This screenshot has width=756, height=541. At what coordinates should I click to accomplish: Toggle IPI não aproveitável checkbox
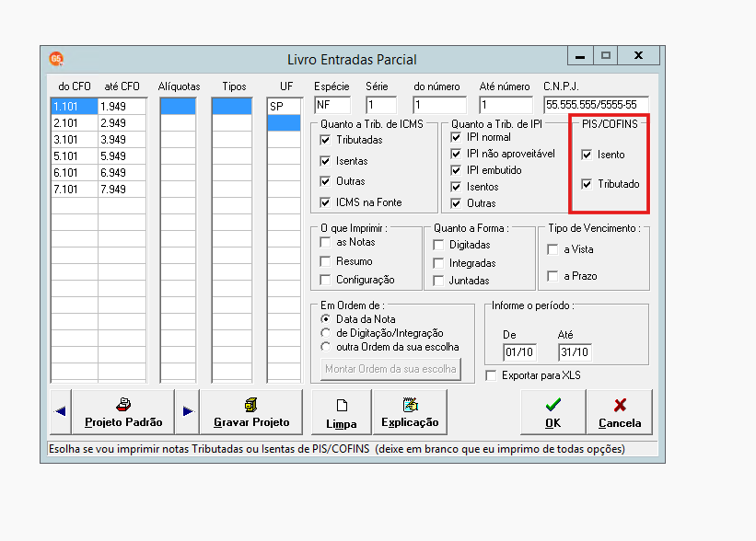456,154
